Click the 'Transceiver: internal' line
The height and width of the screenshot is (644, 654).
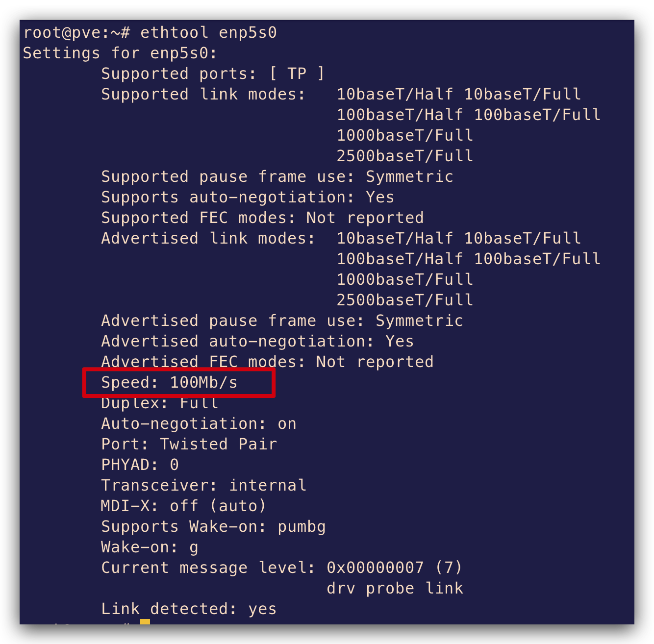coord(204,485)
